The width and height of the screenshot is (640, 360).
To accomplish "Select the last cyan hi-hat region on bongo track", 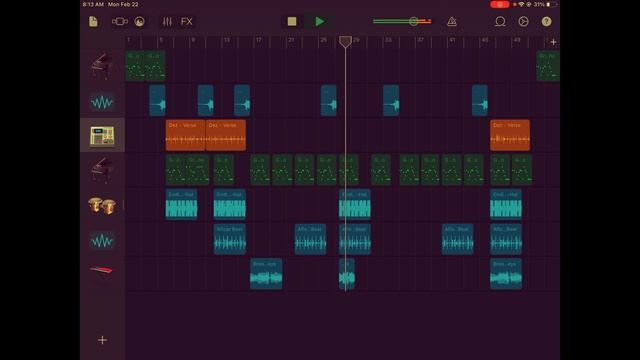I will [506, 204].
